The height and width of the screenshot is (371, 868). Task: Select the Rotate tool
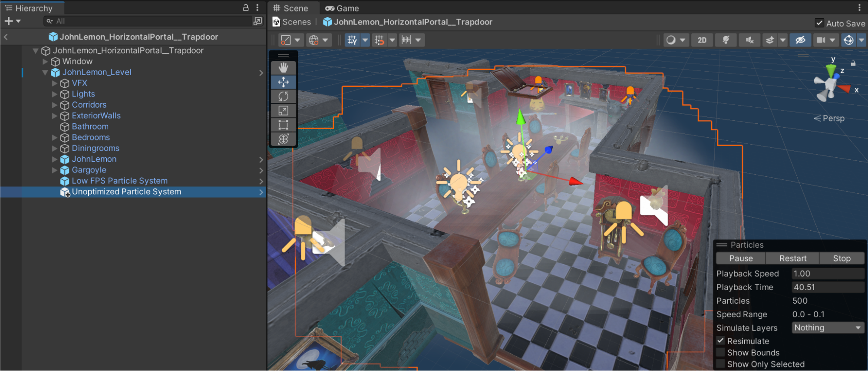(283, 96)
